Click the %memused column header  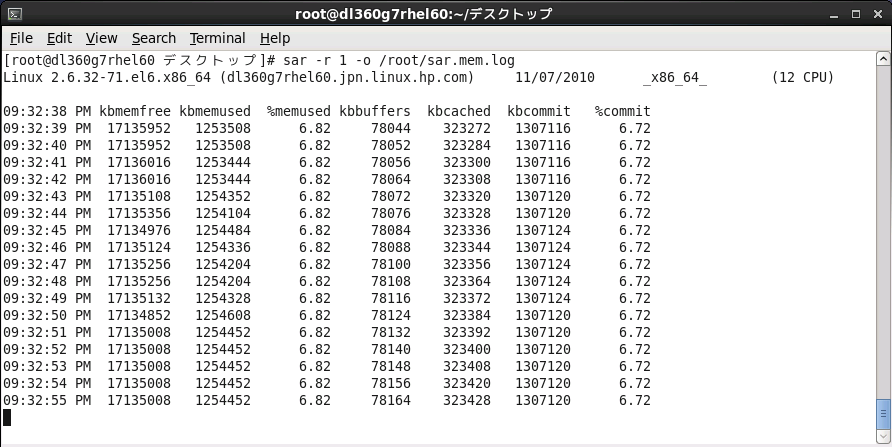coord(299,111)
